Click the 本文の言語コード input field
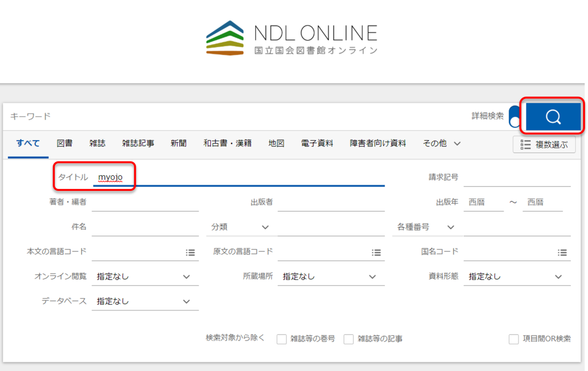588x371 pixels. pos(137,252)
